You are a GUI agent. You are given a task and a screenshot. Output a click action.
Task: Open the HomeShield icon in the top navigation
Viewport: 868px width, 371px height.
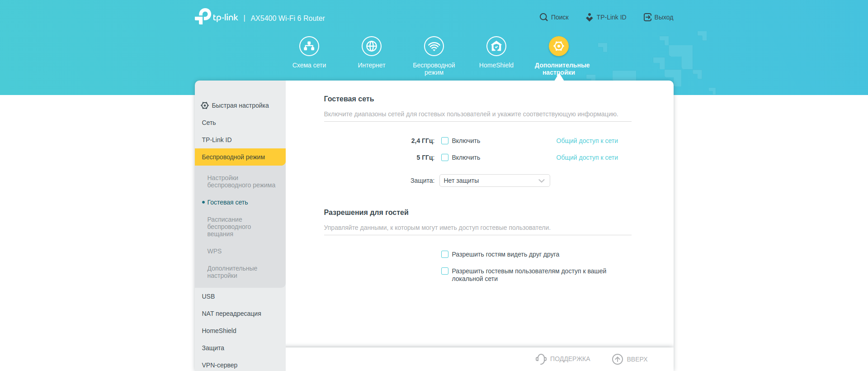[x=496, y=46]
